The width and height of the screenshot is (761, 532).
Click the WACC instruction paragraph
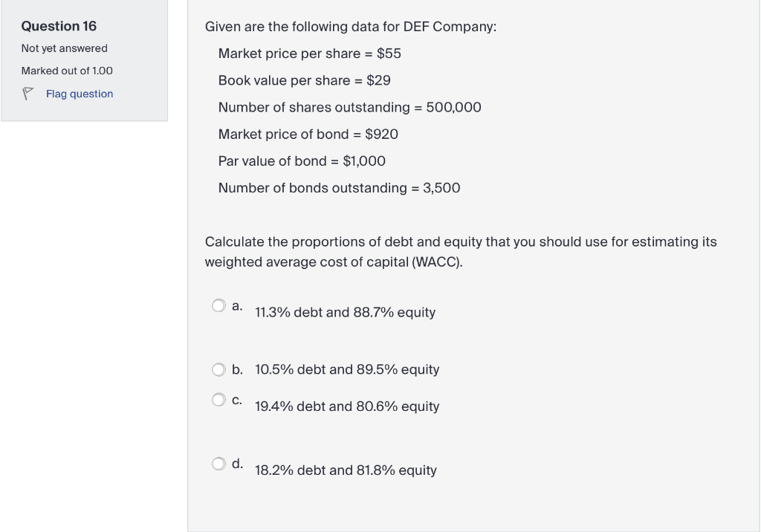point(461,251)
